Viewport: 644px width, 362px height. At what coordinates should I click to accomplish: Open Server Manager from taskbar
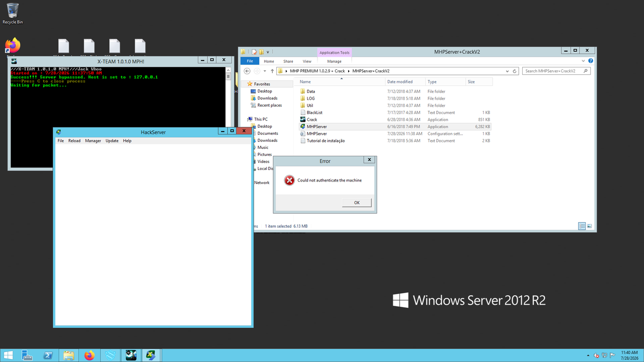coord(27,355)
